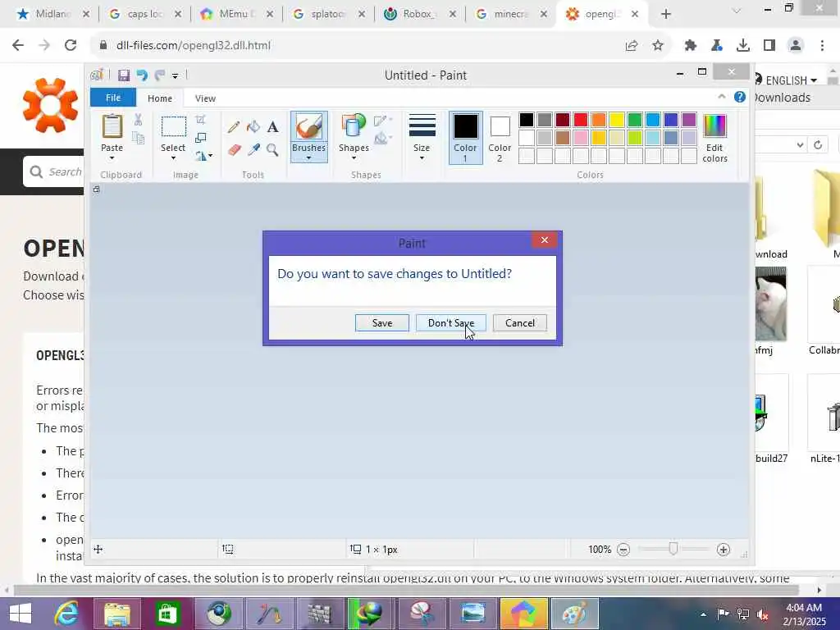Open Chrome extensions puzzle icon

tap(691, 46)
